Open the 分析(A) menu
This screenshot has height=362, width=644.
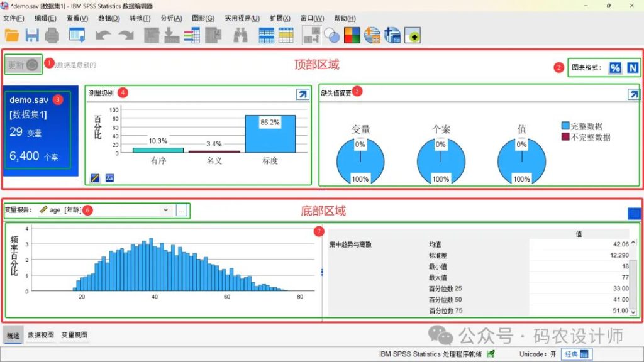(171, 18)
